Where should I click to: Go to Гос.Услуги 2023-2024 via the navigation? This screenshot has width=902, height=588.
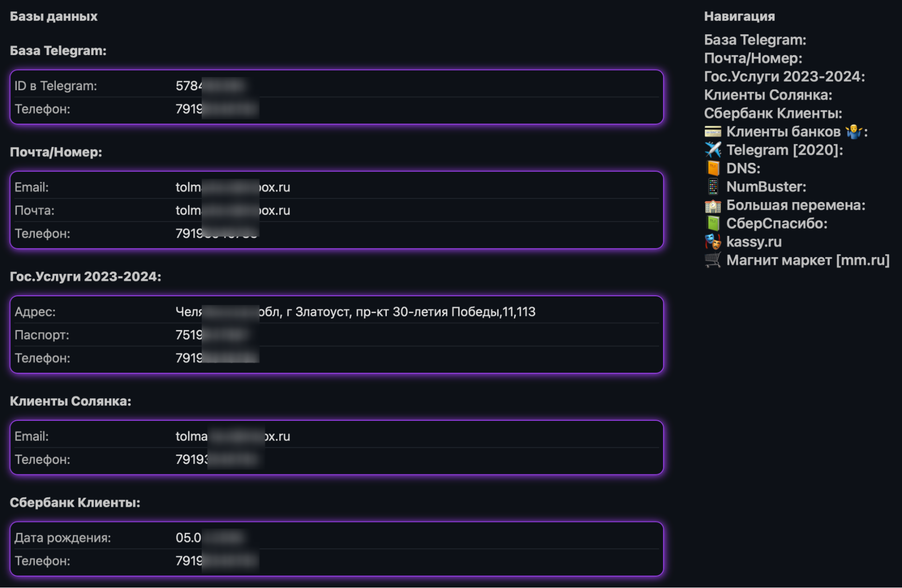[784, 77]
